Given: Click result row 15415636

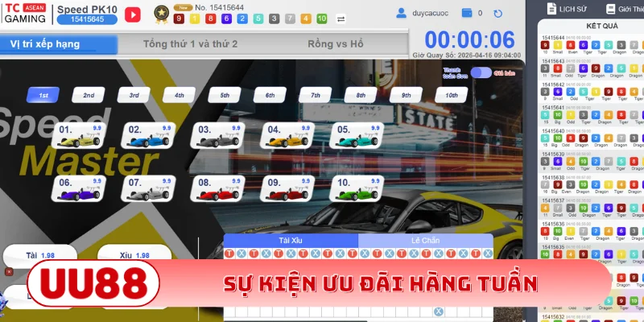Looking at the screenshot, I should click(592, 230).
